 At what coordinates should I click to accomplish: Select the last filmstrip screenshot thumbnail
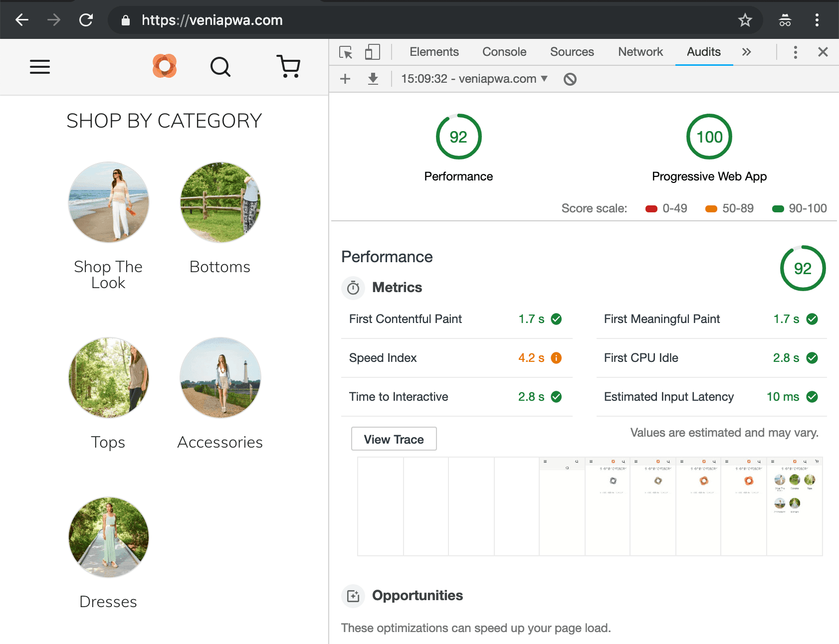(x=794, y=506)
